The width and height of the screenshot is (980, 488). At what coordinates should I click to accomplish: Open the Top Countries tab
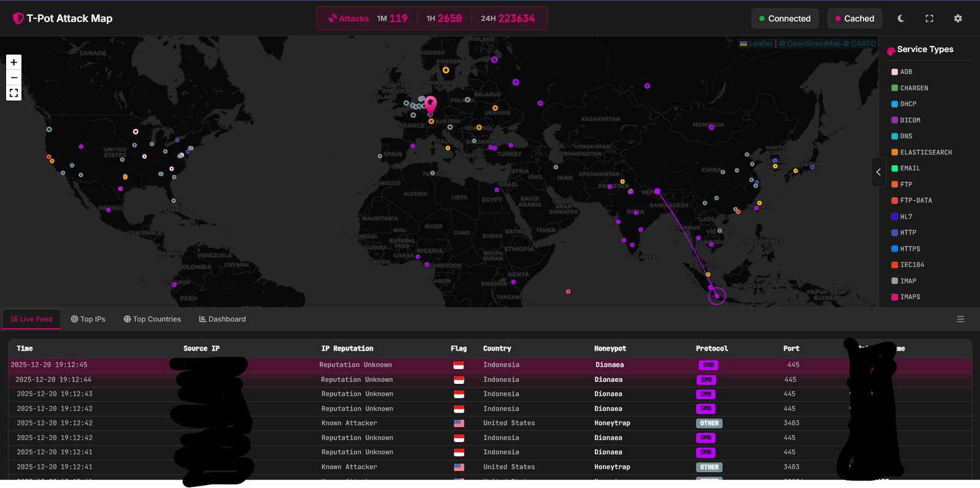point(152,319)
